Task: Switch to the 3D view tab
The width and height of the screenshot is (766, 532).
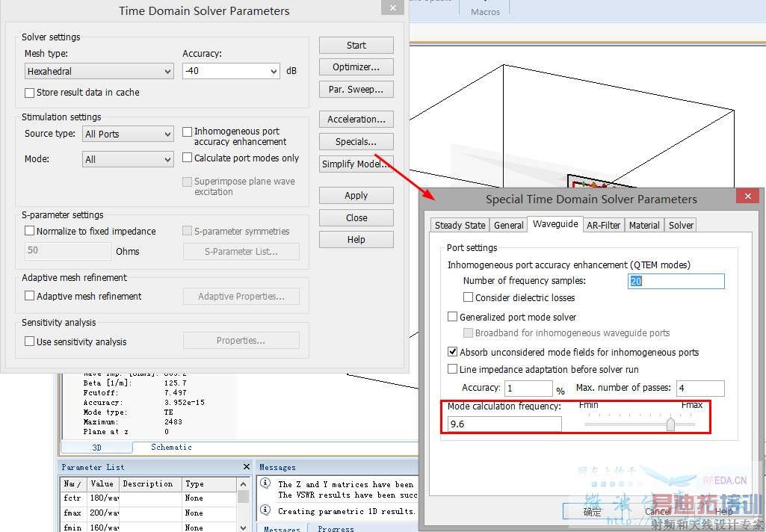Action: click(96, 448)
